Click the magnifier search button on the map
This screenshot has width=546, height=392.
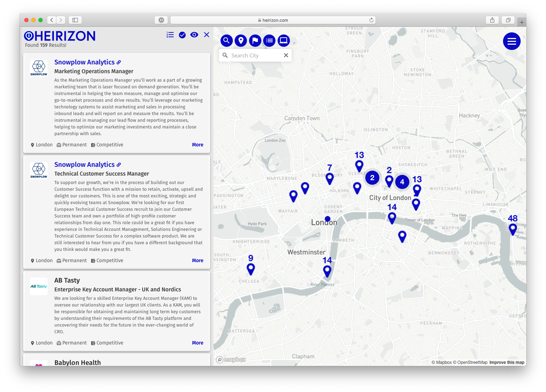227,40
